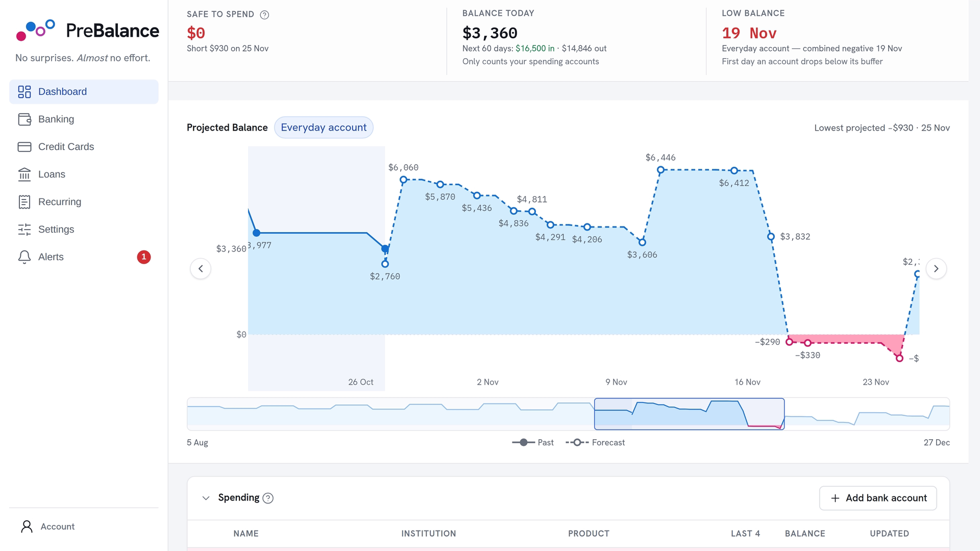The width and height of the screenshot is (980, 551).
Task: Open the Dashboard menu item
Action: click(84, 92)
